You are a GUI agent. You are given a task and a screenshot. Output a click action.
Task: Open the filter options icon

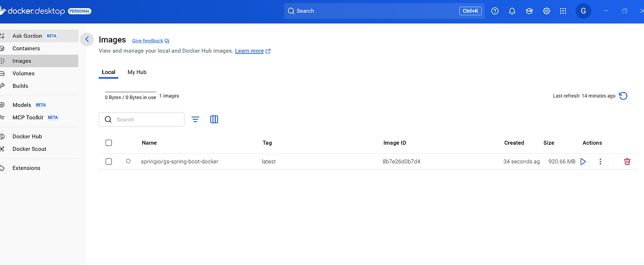195,119
